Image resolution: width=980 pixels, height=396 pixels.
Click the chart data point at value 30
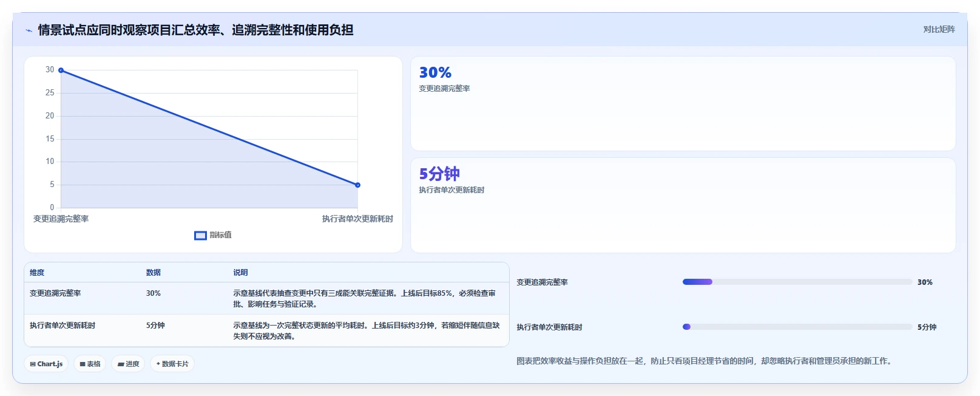tap(61, 70)
